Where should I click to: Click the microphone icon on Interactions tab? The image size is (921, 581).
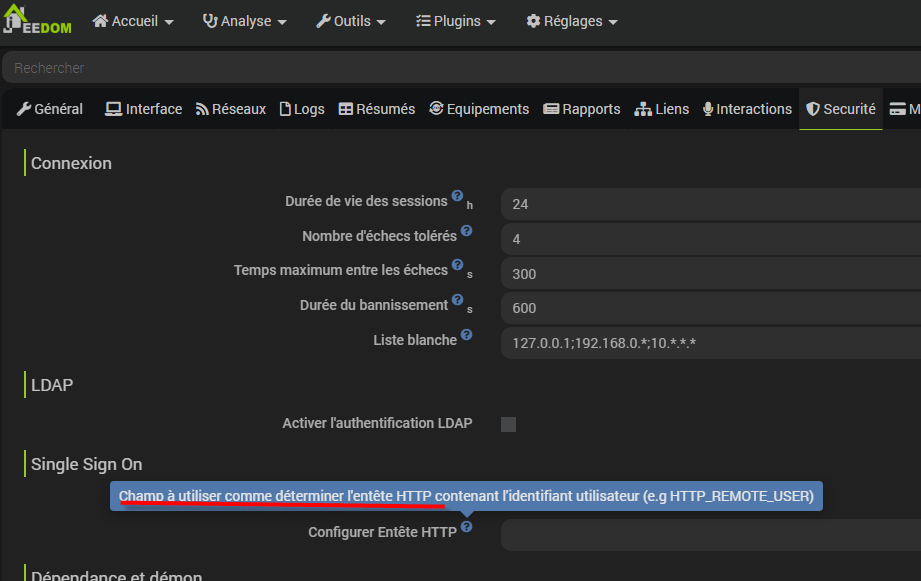[708, 109]
